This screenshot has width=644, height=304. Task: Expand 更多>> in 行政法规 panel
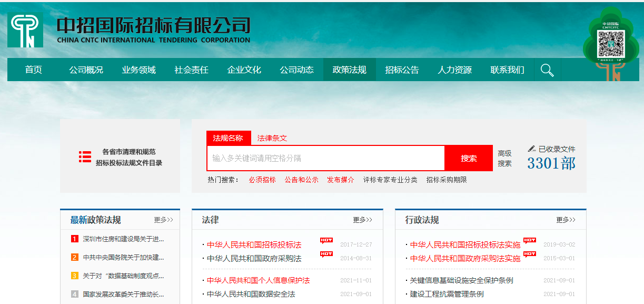[566, 220]
